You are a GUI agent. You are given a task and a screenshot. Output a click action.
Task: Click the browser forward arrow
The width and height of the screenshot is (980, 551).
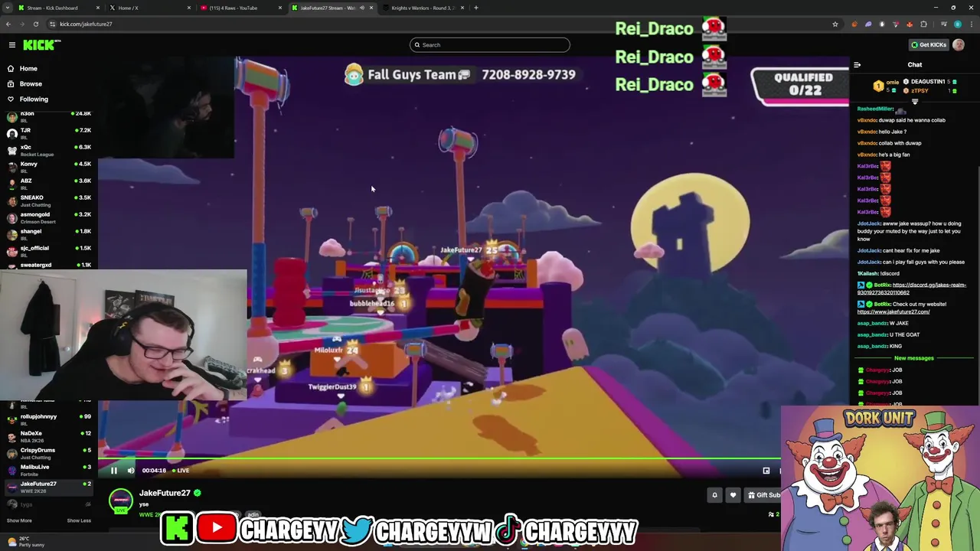pos(22,24)
